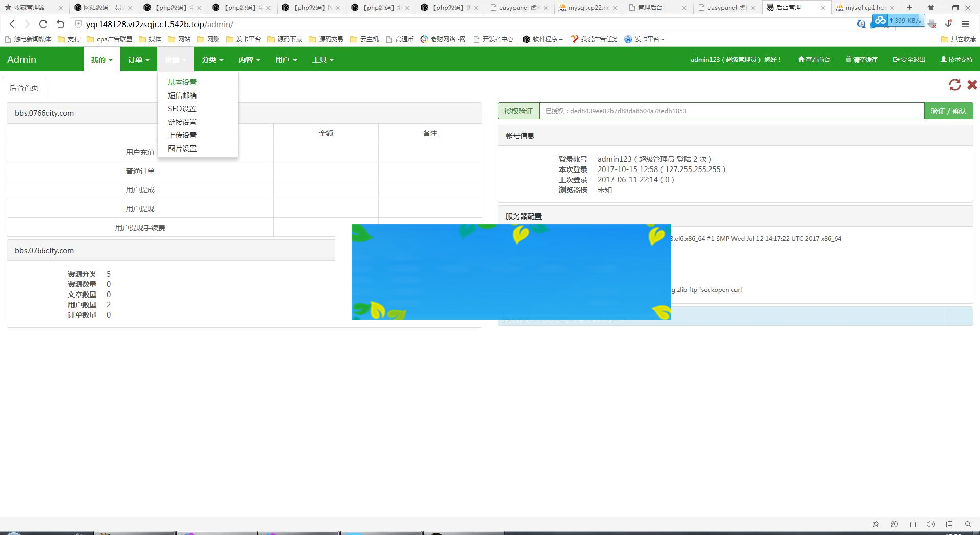Choose SEO设置 in the open dropdown
The width and height of the screenshot is (980, 535).
pyautogui.click(x=182, y=109)
